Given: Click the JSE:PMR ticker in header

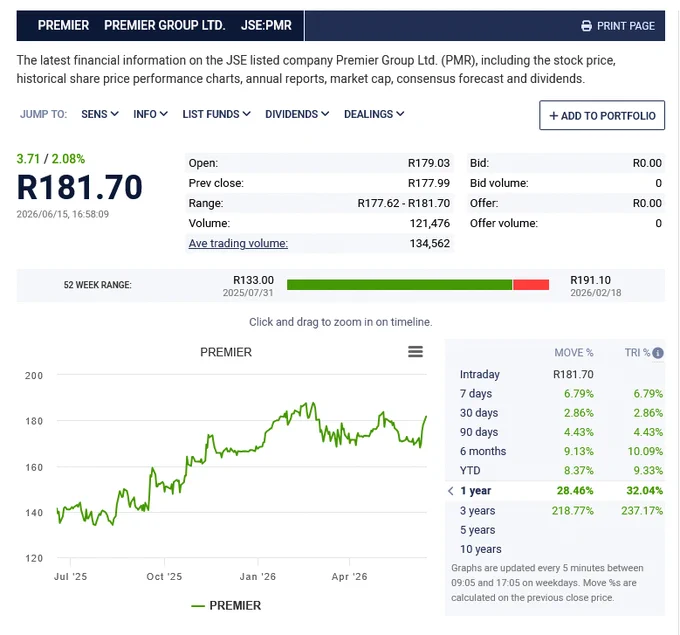Looking at the screenshot, I should click(x=266, y=26).
